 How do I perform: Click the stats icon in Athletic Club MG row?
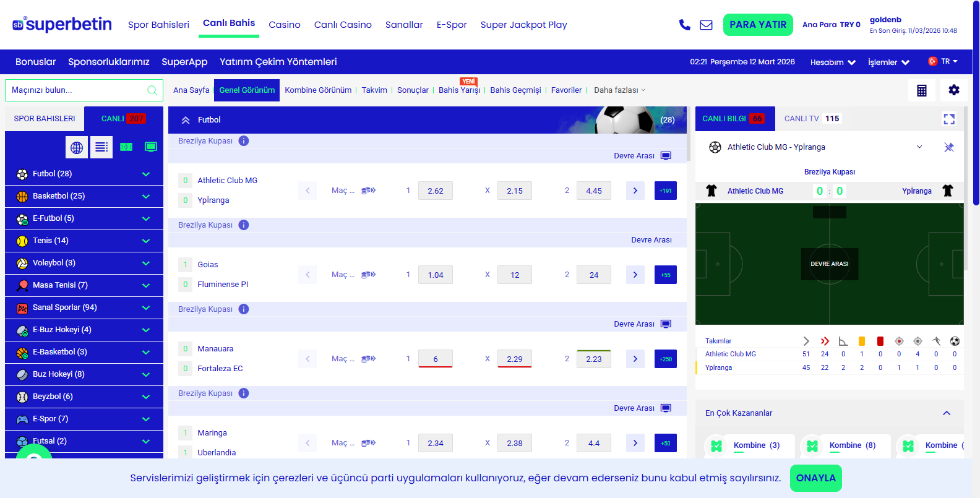point(369,191)
